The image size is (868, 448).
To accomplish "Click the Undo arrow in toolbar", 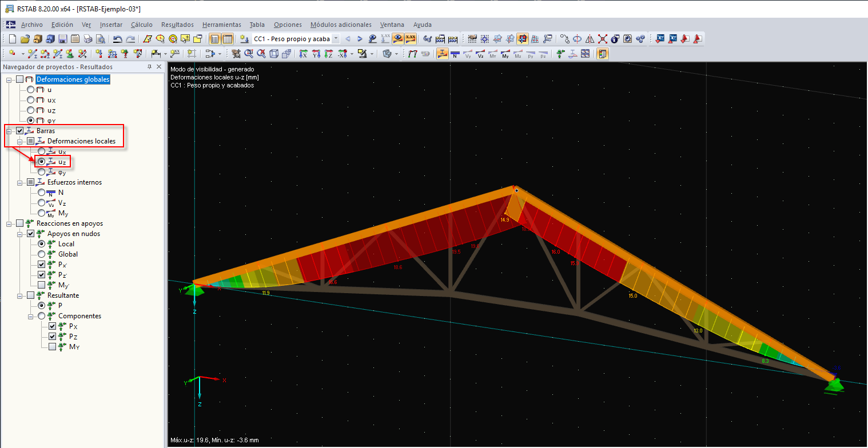I will 117,39.
